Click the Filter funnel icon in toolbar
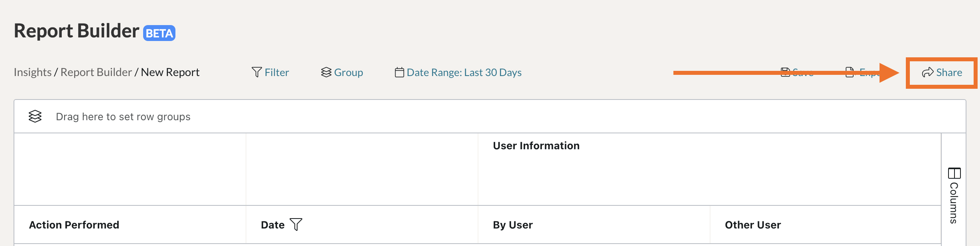Screen dimensions: 980x246 (257, 72)
